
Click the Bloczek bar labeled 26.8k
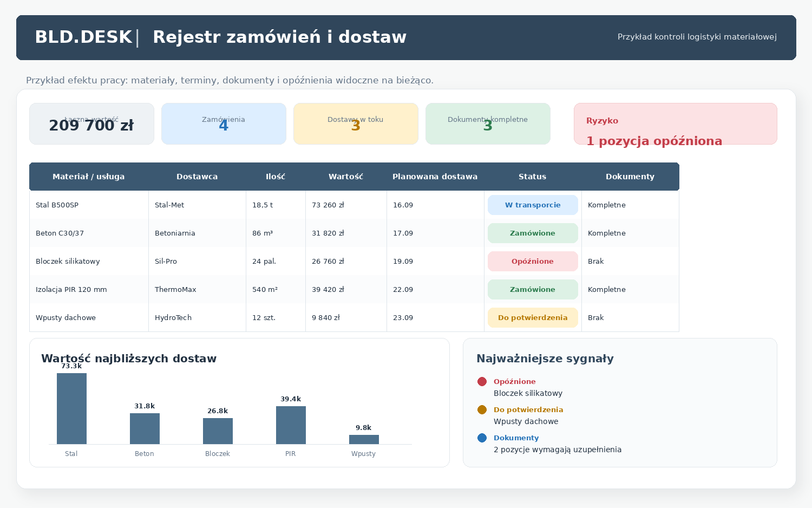tap(218, 431)
